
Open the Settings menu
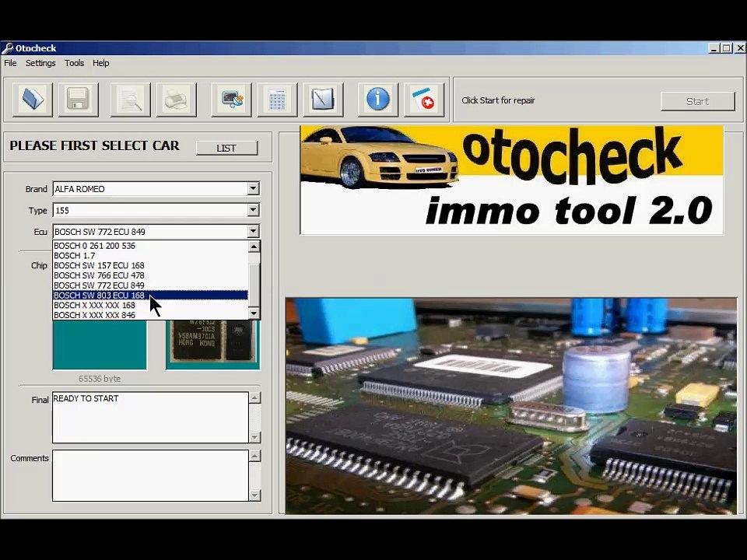click(x=40, y=63)
